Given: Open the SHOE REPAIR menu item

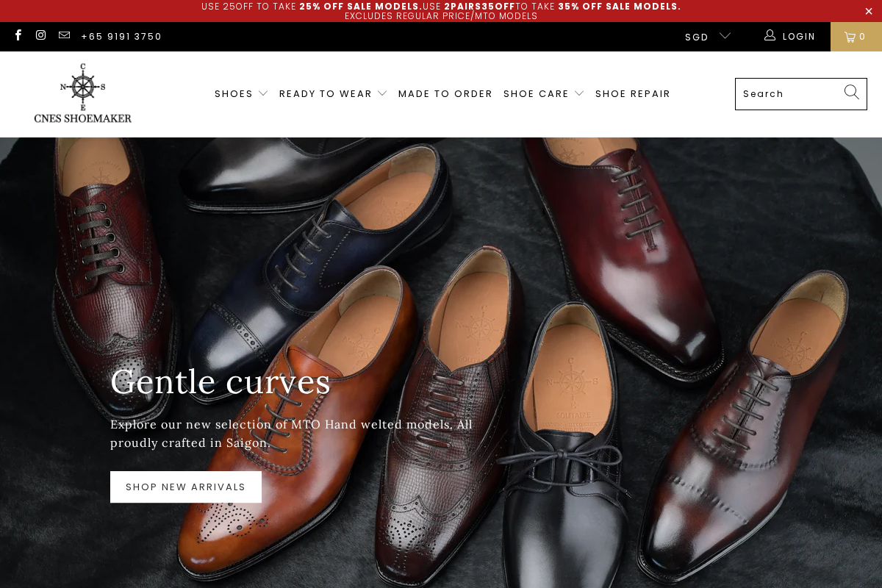Looking at the screenshot, I should [633, 93].
